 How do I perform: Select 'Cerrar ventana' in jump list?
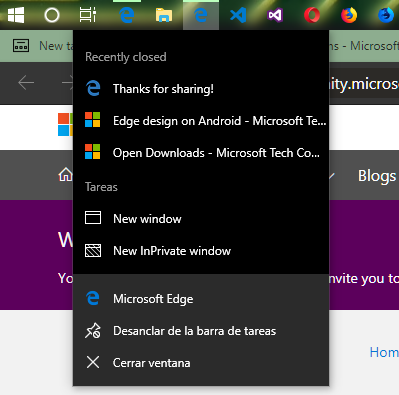201,363
